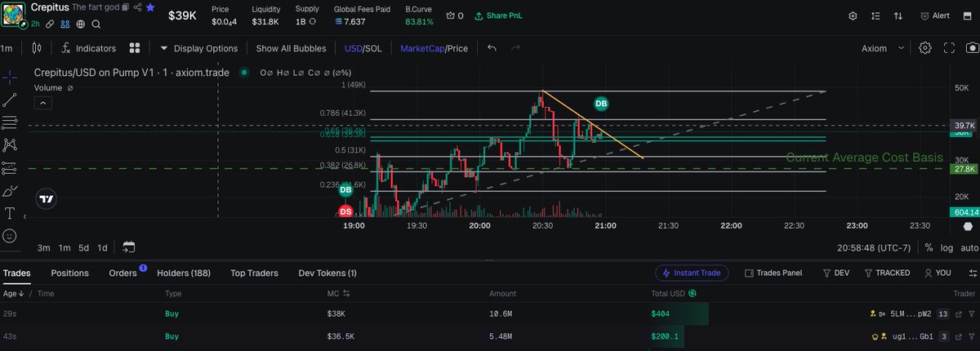
Task: Open the indicator templates grid icon
Action: click(x=135, y=48)
